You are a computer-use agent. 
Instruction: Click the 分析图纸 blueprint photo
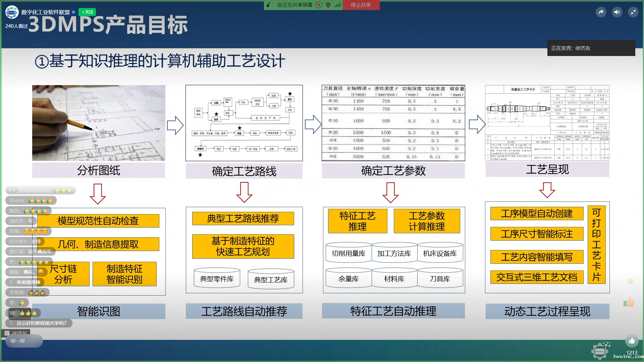(x=99, y=123)
